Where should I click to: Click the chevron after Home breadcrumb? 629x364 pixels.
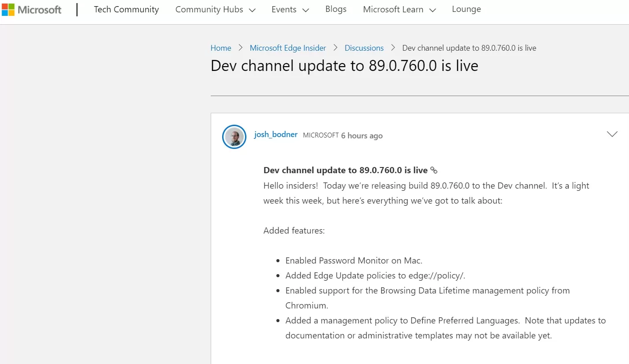[241, 48]
